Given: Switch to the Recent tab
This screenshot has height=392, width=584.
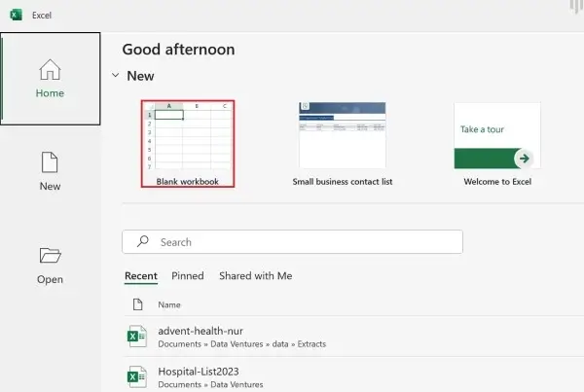Looking at the screenshot, I should [x=141, y=276].
